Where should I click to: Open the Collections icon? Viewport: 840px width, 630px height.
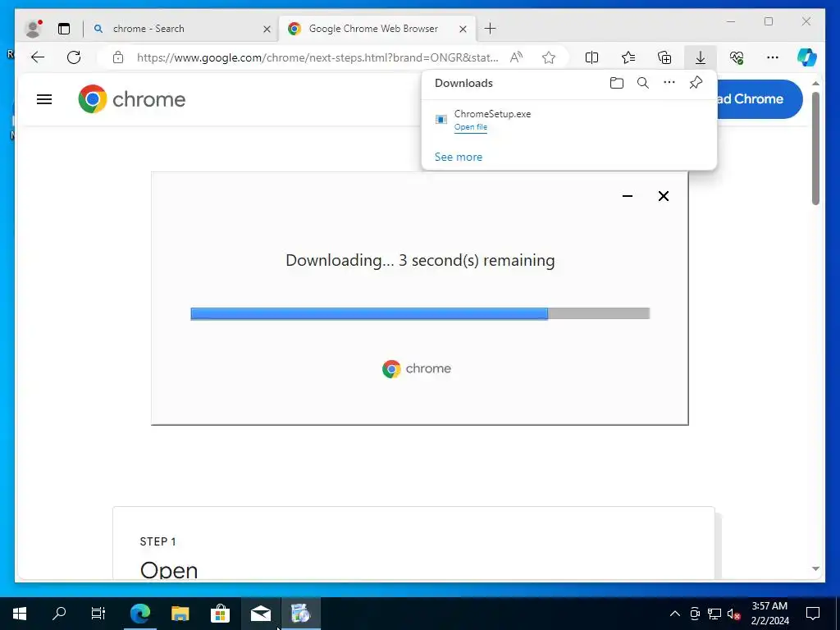pyautogui.click(x=664, y=57)
